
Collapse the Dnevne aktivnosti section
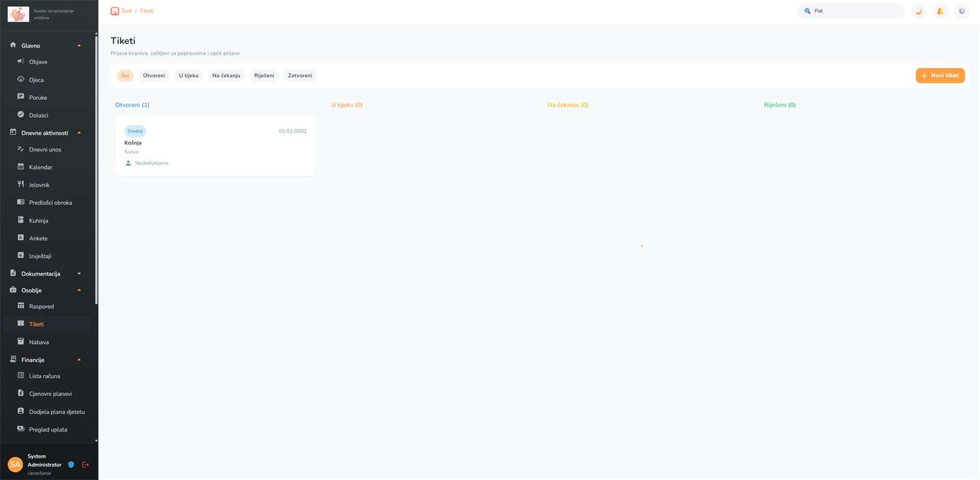79,133
